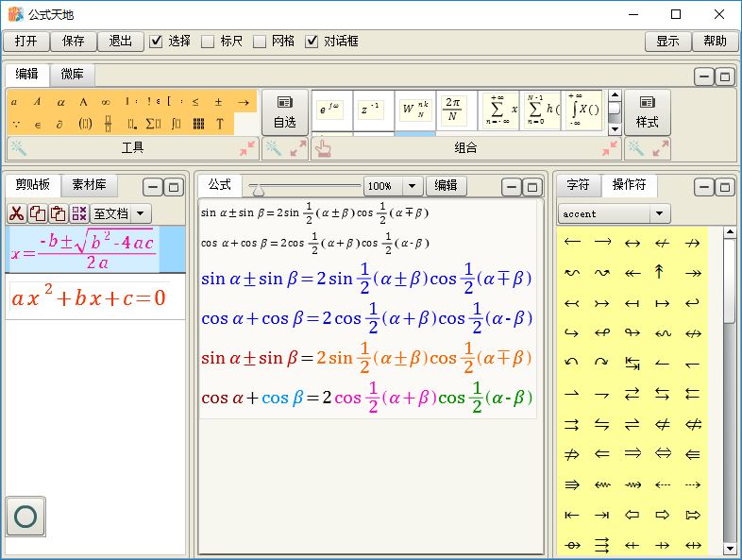Viewport: 742px width, 560px height.
Task: Open the element-of set symbols palette
Action: (x=38, y=125)
